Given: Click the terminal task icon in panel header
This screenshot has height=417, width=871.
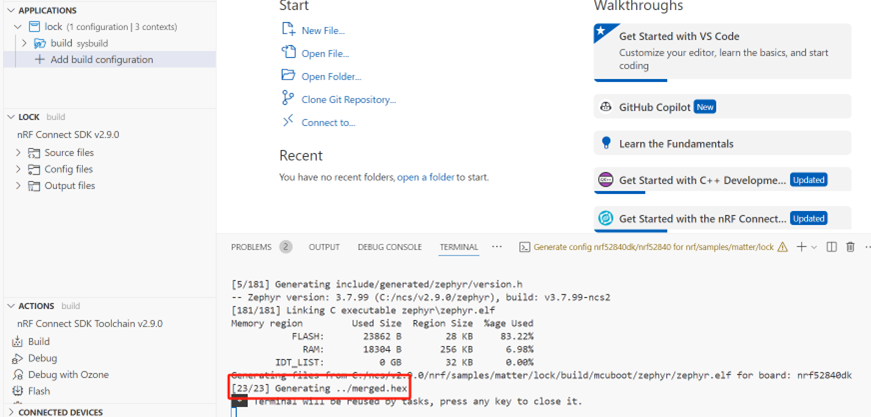Looking at the screenshot, I should 524,247.
